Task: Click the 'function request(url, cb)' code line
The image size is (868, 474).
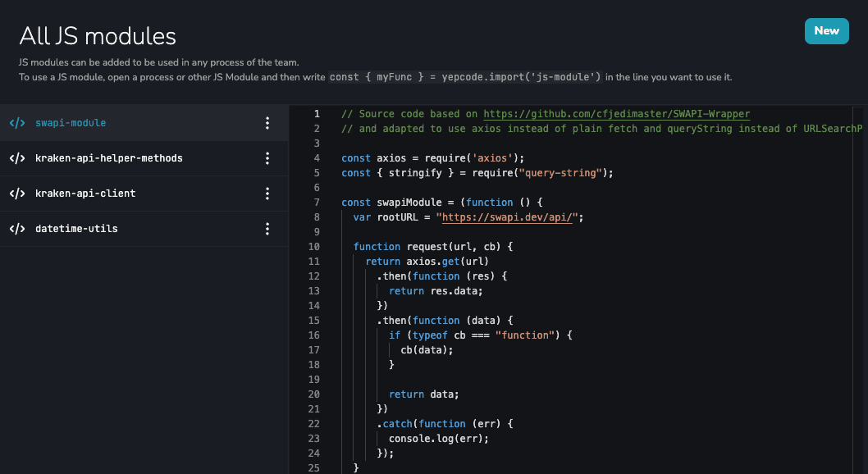Action: pos(433,247)
